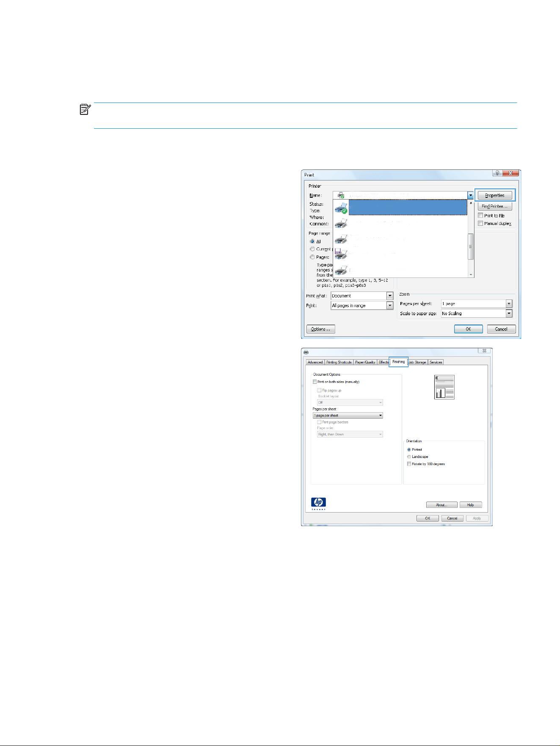The image size is (560, 746).
Task: Switch to the Services tab
Action: [436, 362]
